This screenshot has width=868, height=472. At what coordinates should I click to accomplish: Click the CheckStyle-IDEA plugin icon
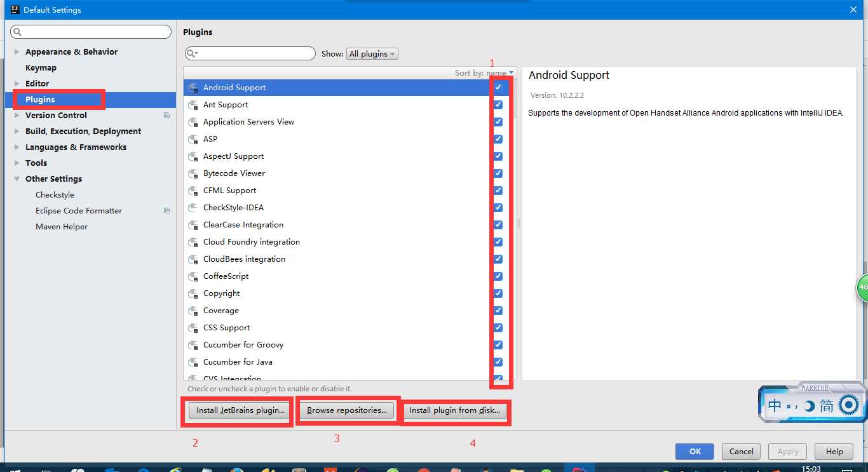pyautogui.click(x=193, y=208)
